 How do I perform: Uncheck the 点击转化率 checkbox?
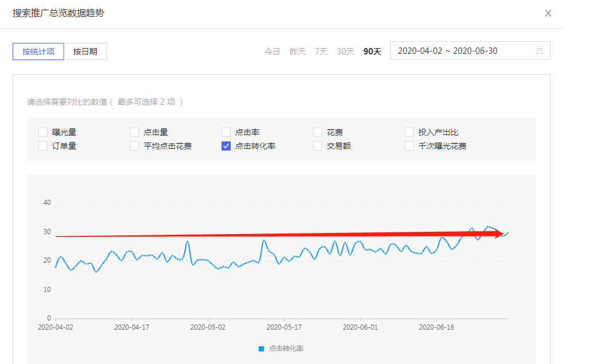(226, 146)
